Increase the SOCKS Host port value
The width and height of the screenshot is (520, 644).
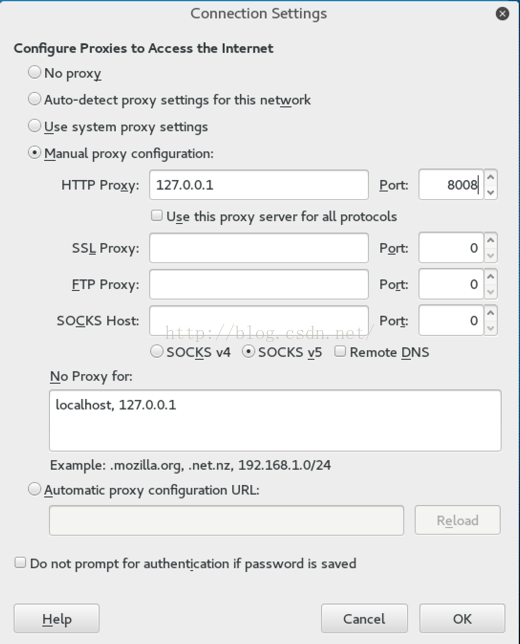[490, 313]
